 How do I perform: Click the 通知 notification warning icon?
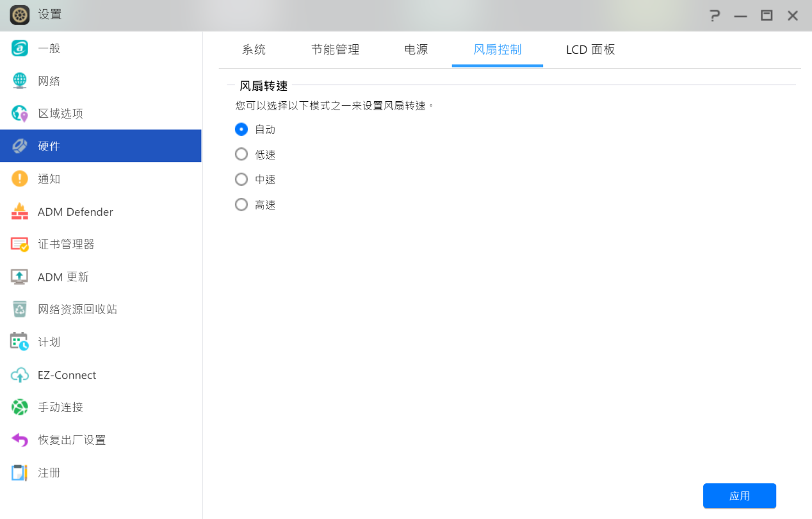coord(20,179)
